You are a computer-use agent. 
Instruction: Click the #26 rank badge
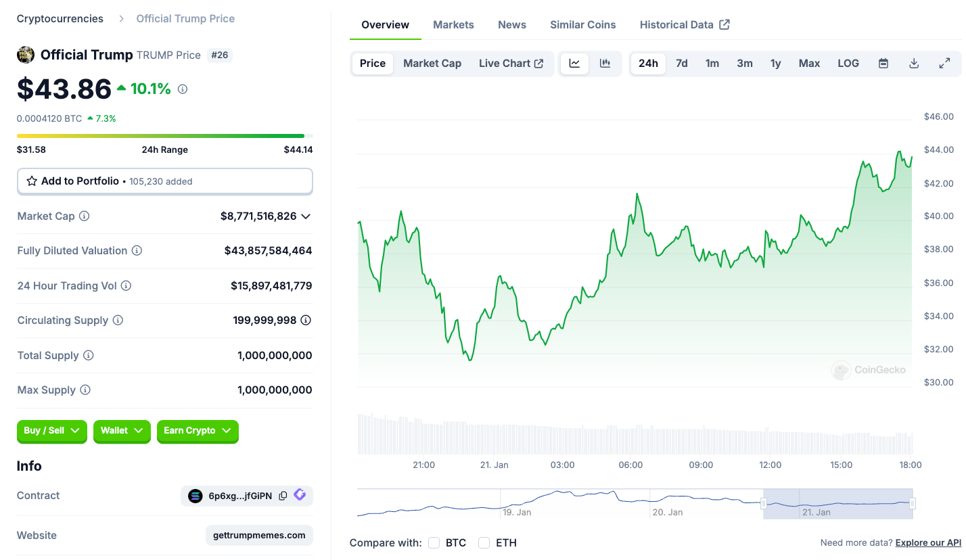click(x=219, y=55)
